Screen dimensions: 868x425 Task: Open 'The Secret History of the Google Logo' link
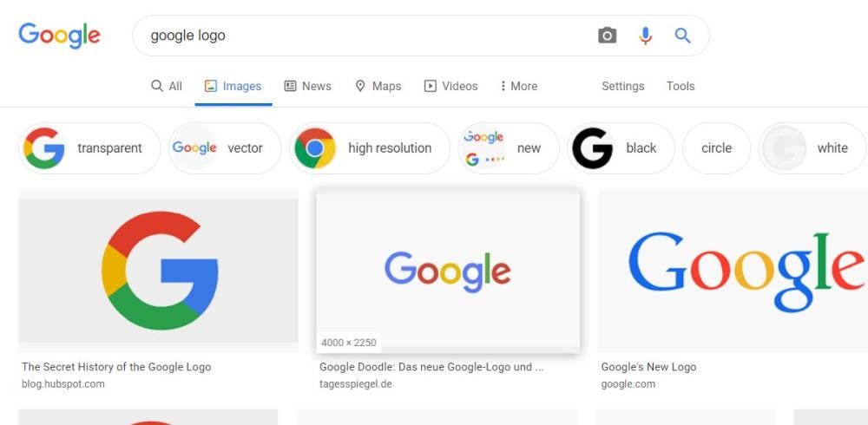coord(116,367)
